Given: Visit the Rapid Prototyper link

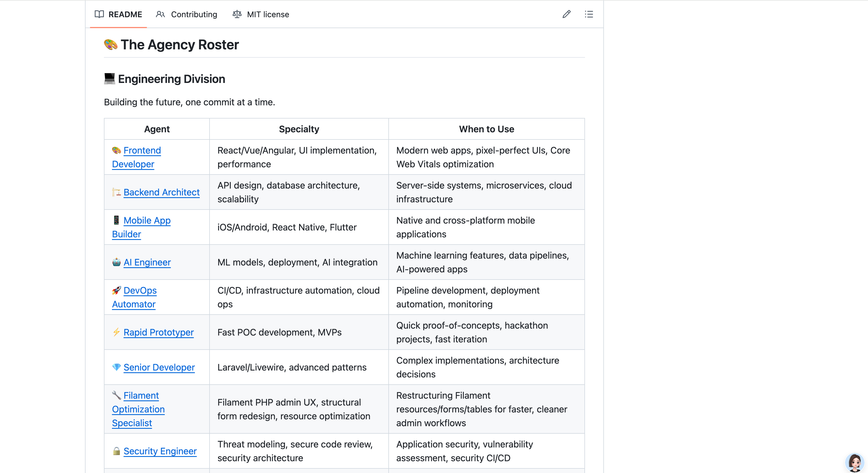Looking at the screenshot, I should [158, 332].
